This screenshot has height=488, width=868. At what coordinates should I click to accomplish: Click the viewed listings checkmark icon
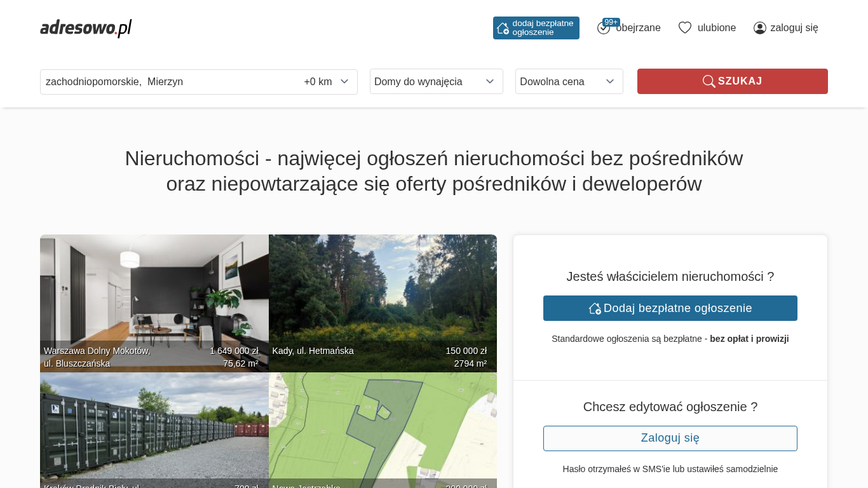click(x=603, y=29)
